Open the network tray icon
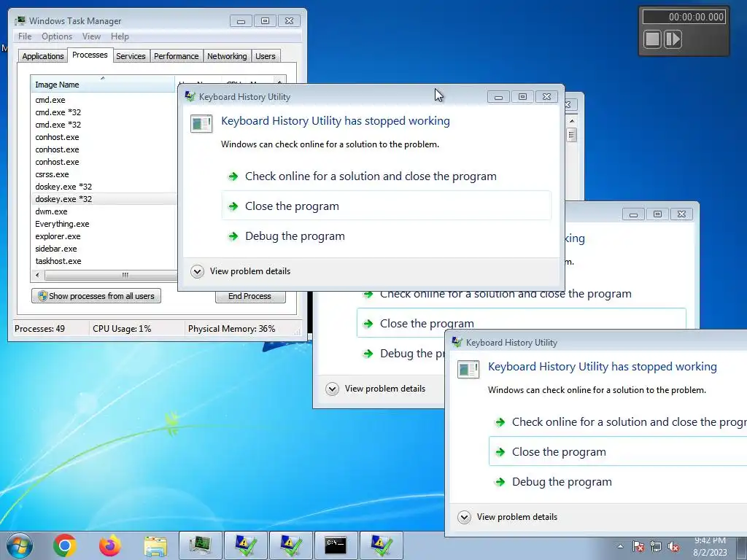The height and width of the screenshot is (560, 747). 656,547
